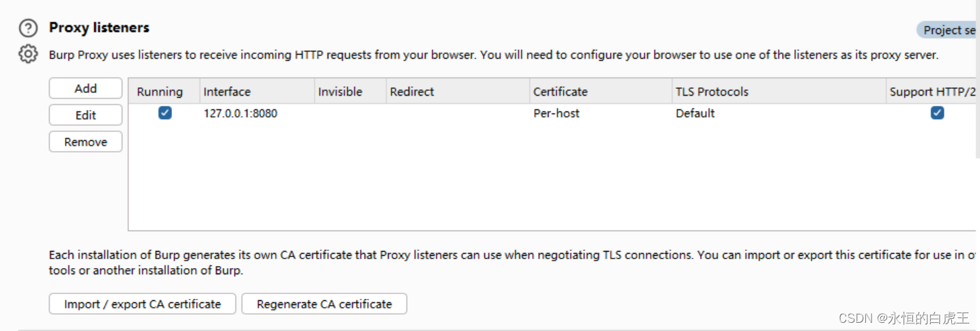Click the gear options icon below help
This screenshot has width=980, height=331.
[28, 54]
